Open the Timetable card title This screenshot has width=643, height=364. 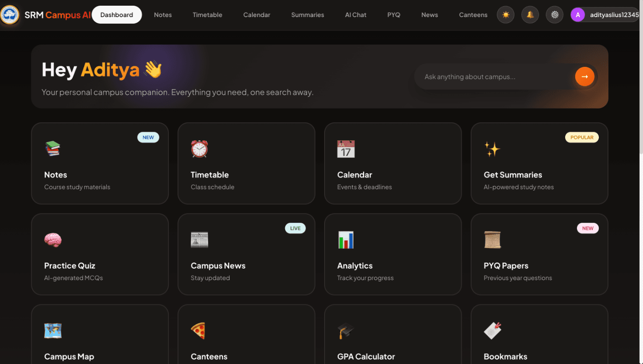pyautogui.click(x=210, y=175)
